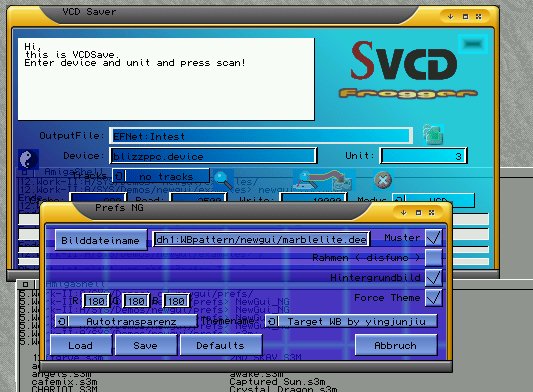Click the Abbruch button
The height and width of the screenshot is (392, 533).
pyautogui.click(x=396, y=345)
